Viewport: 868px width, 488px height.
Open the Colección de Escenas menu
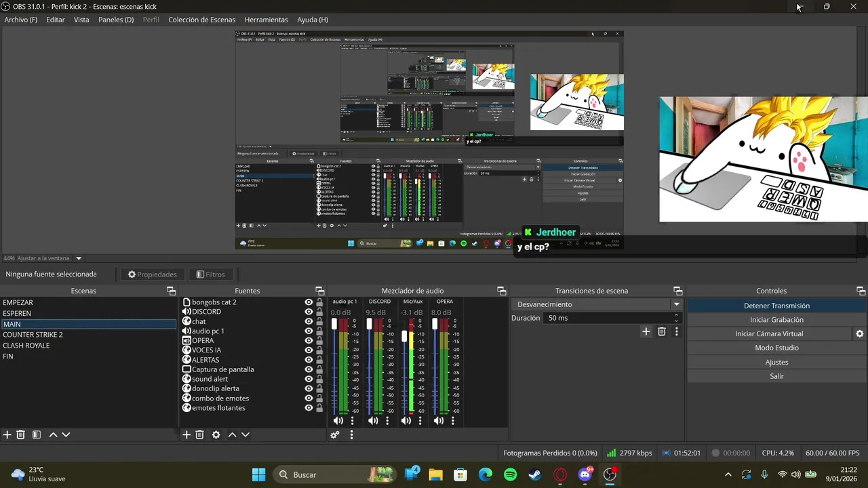(x=202, y=20)
